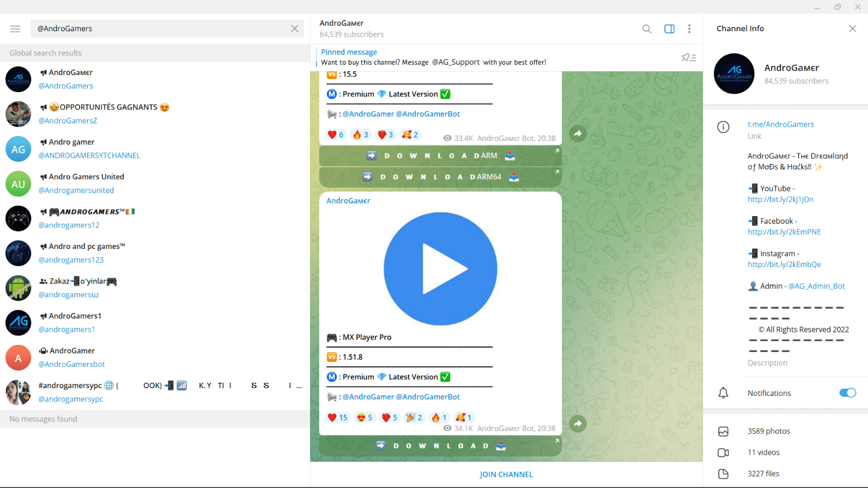Click the Android robot avatar of Zakaz o'yinlar
This screenshot has height=488, width=868.
point(18,288)
